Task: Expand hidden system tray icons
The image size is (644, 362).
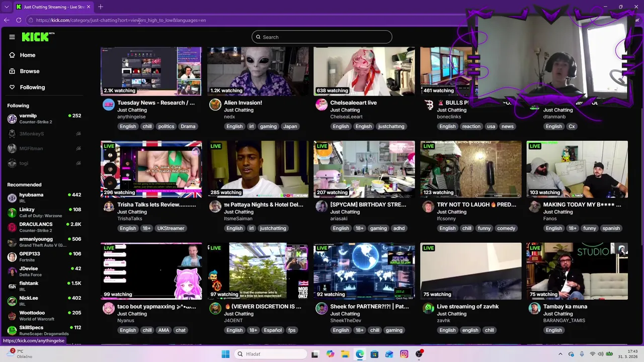Action: point(560,354)
